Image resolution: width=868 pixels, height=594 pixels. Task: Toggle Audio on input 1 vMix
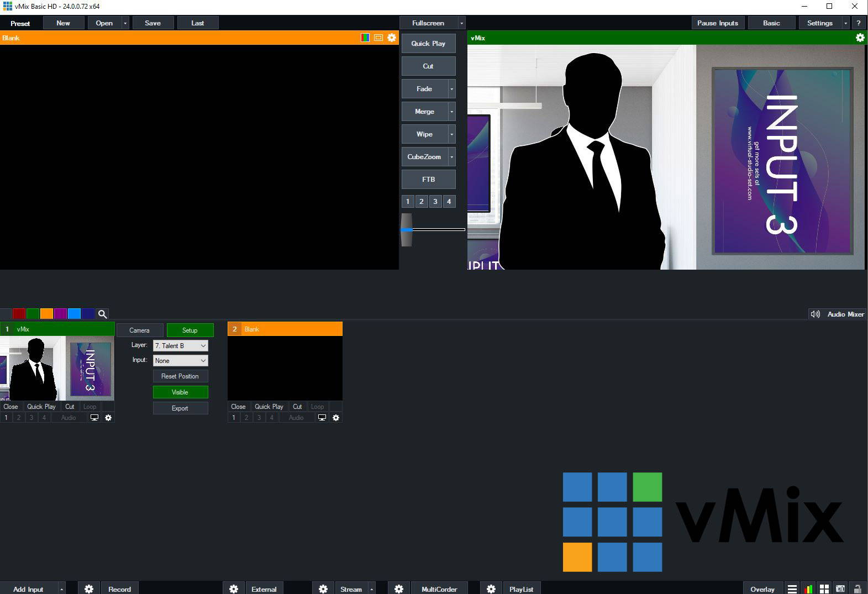(x=69, y=418)
